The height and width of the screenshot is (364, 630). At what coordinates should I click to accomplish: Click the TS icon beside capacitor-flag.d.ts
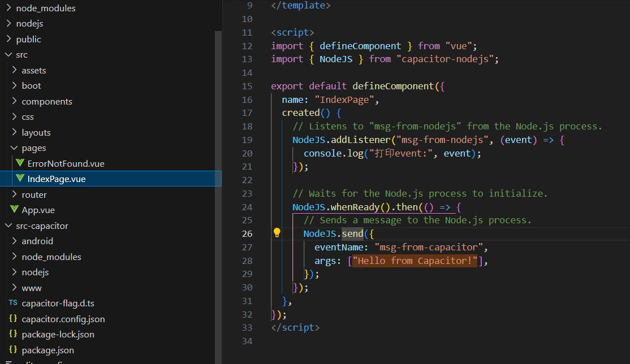tap(12, 303)
